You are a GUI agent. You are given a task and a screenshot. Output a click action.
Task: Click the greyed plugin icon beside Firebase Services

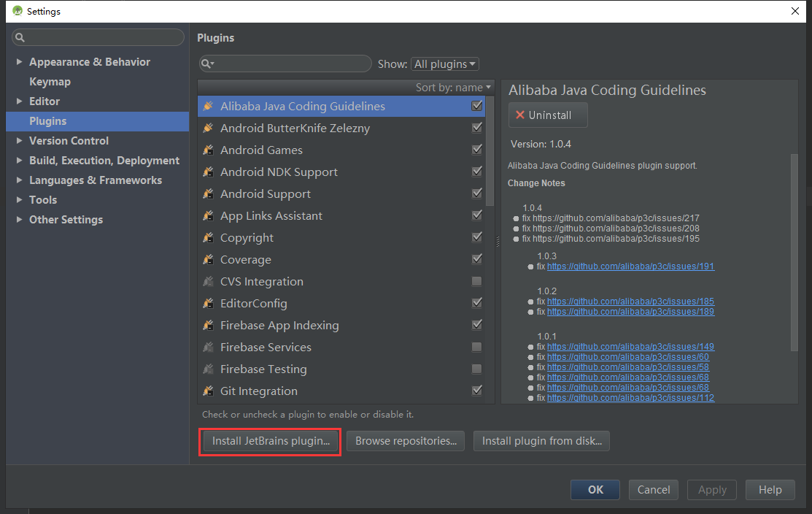208,347
